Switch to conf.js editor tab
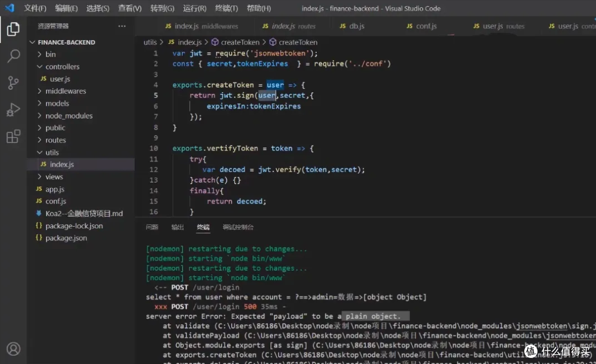 (x=422, y=26)
